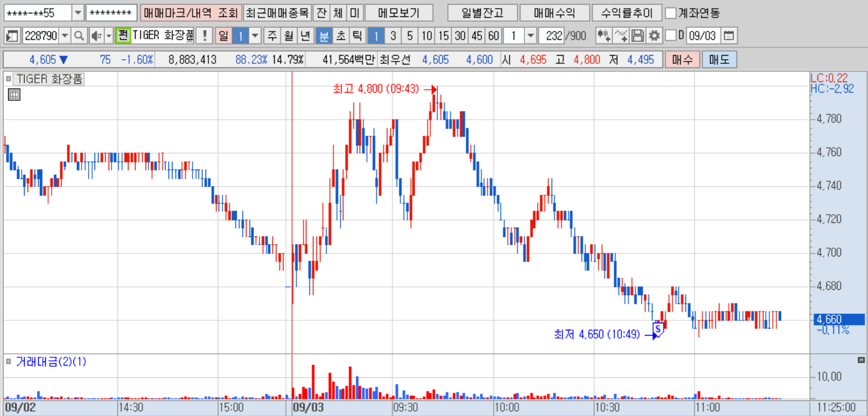Check the 계좌연동 checkbox
This screenshot has height=416, width=868.
click(x=671, y=13)
